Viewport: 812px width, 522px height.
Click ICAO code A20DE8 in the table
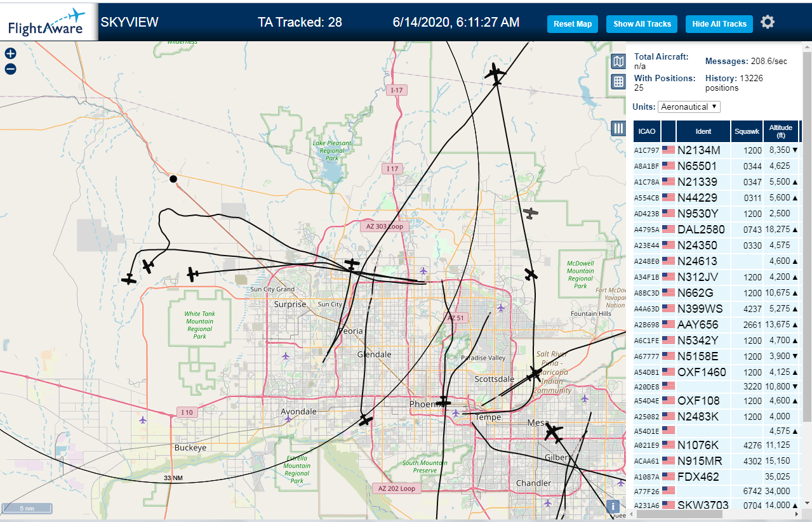[647, 386]
